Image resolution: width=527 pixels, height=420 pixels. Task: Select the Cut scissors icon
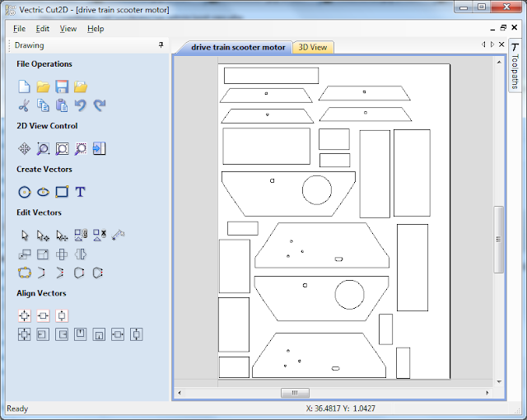[x=24, y=105]
